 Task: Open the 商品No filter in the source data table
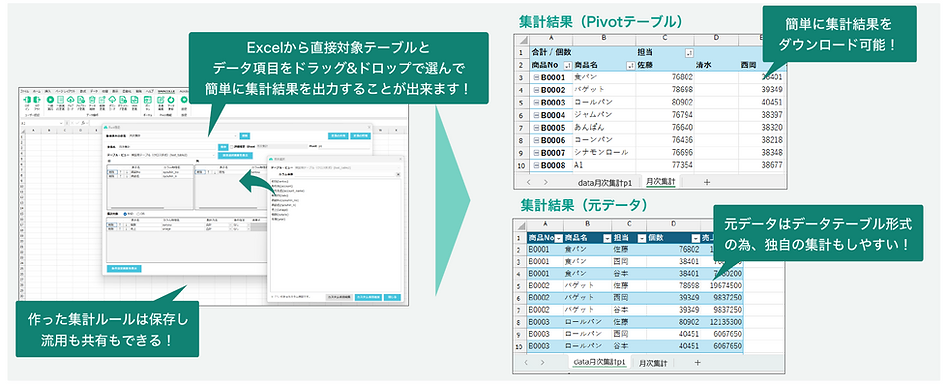(x=558, y=238)
